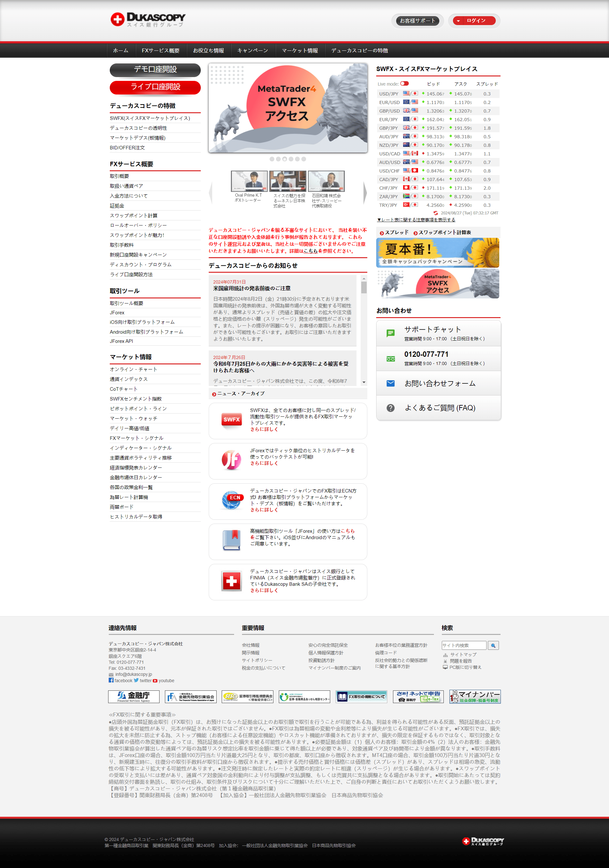This screenshot has height=868, width=609.
Task: Open the 石田和靖 video thumbnail
Action: coord(326,181)
